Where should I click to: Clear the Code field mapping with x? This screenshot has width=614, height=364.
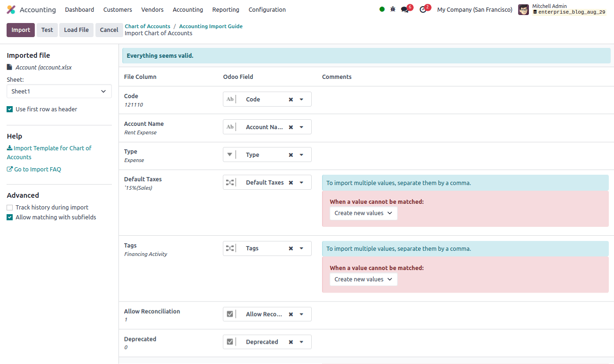click(291, 100)
